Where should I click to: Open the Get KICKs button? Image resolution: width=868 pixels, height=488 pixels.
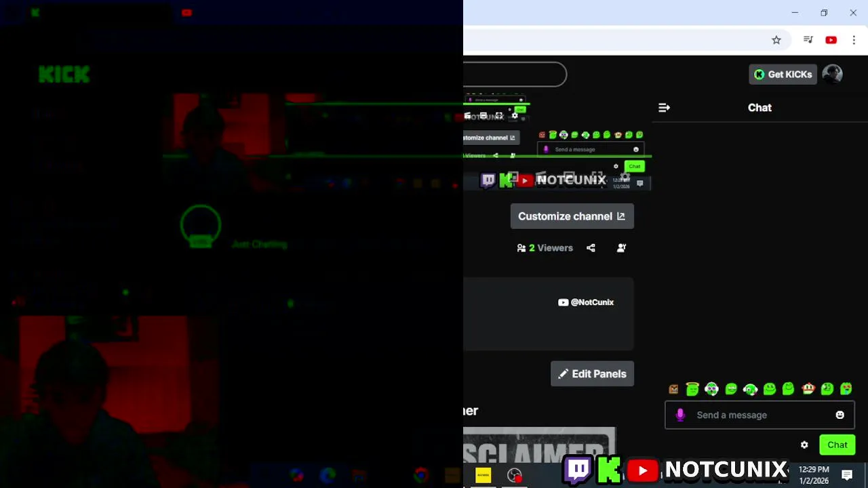click(x=783, y=75)
